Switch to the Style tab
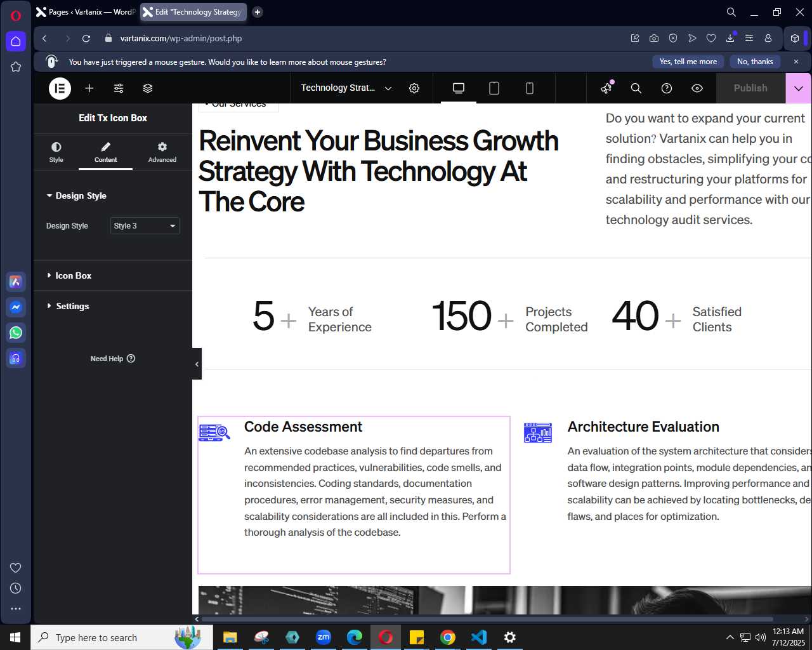812x650 pixels. tap(56, 152)
